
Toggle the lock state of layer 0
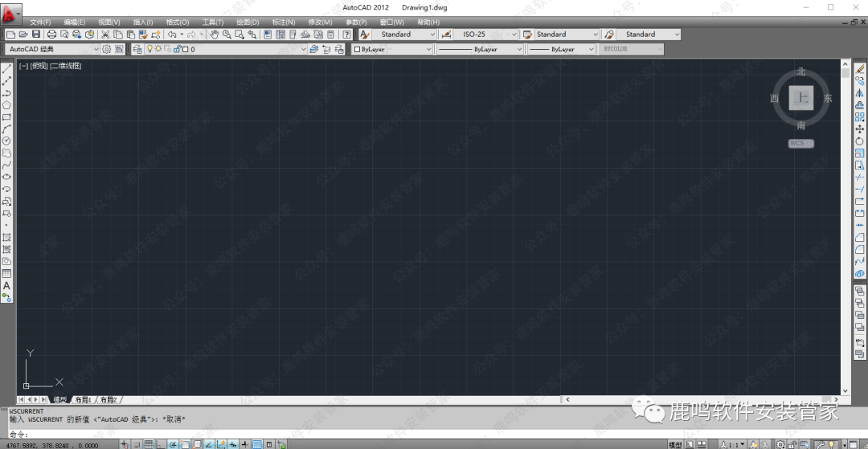176,49
